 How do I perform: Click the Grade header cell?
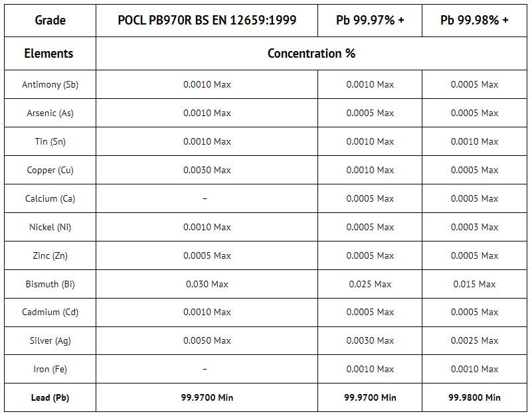50,20
